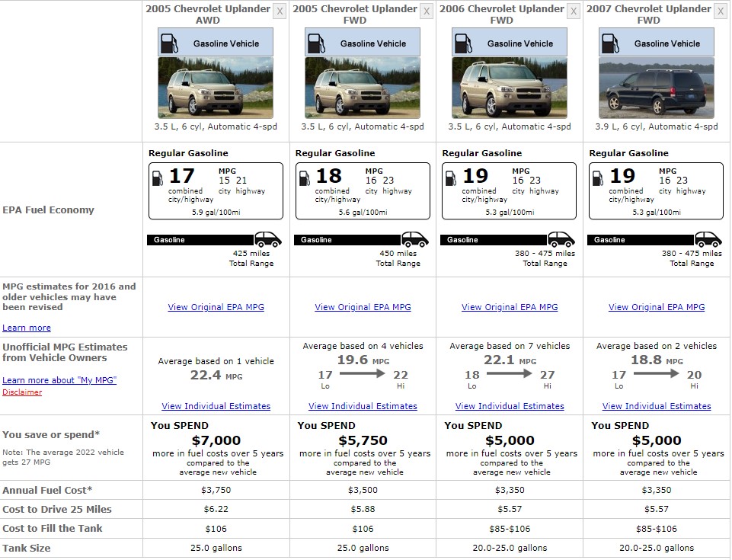This screenshot has height=560, width=732.
Task: Open the 2005 Uplander AWD vehicle photo
Action: click(x=216, y=88)
